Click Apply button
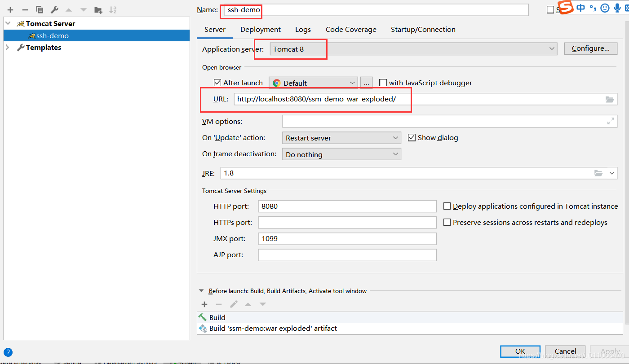Screen dimensions: 629x364 (610, 351)
